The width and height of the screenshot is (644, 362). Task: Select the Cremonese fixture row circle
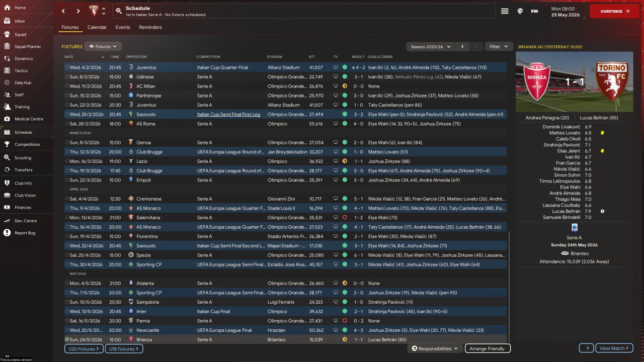click(67, 199)
